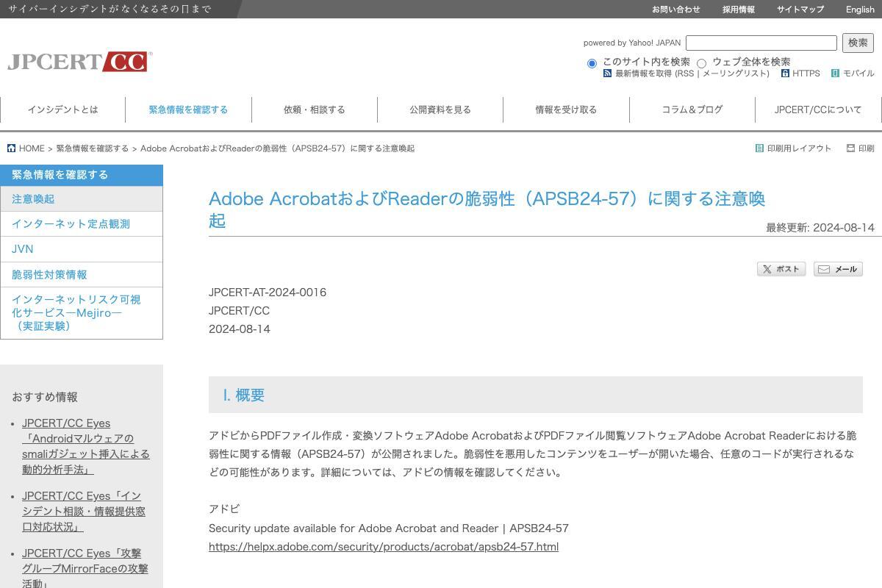Click the HOME breadcrumb icon

pyautogui.click(x=11, y=148)
